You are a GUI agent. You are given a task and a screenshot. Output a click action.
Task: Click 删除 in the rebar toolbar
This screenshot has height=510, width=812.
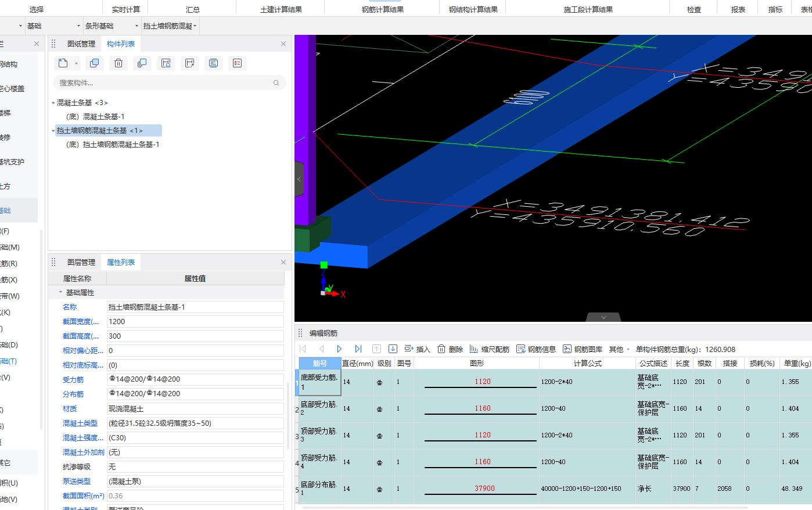[x=450, y=349]
